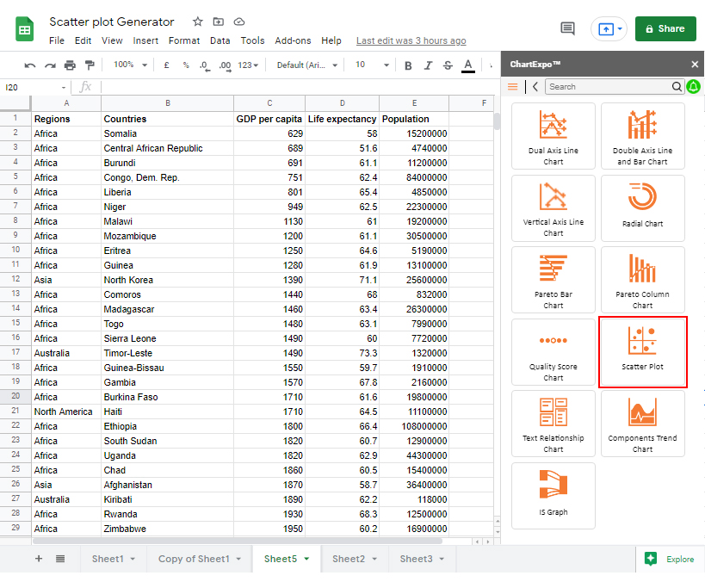The width and height of the screenshot is (705, 588).
Task: Format as currency with pound icon
Action: click(x=166, y=65)
